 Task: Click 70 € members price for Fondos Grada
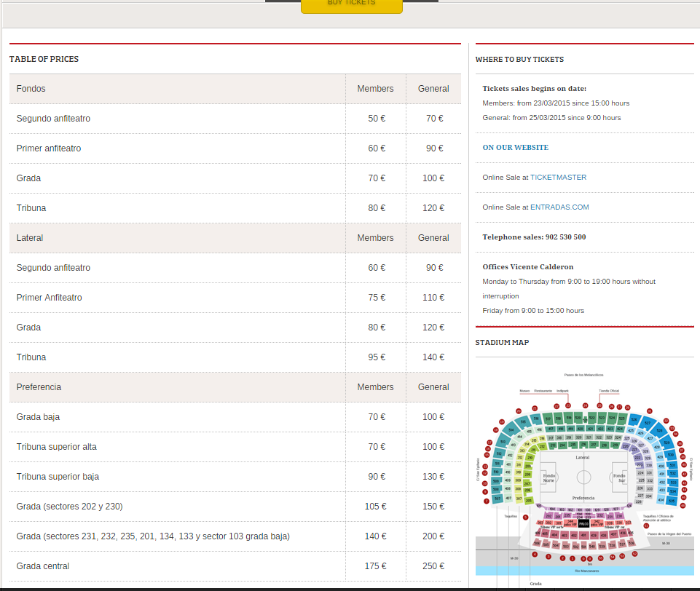[377, 178]
